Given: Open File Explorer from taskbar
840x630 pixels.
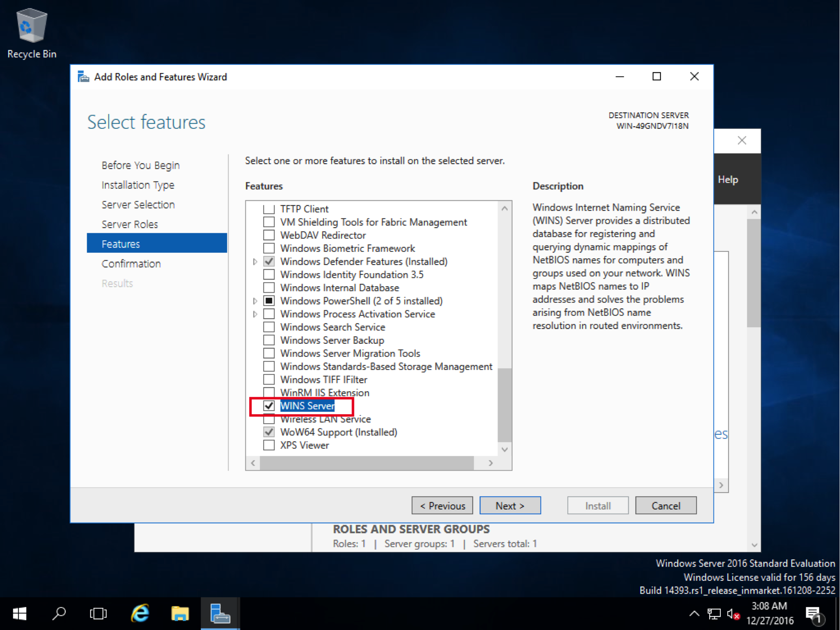Looking at the screenshot, I should point(180,613).
